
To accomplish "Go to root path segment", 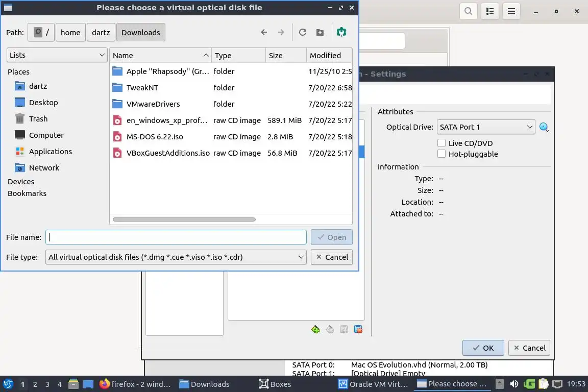I will [41, 33].
